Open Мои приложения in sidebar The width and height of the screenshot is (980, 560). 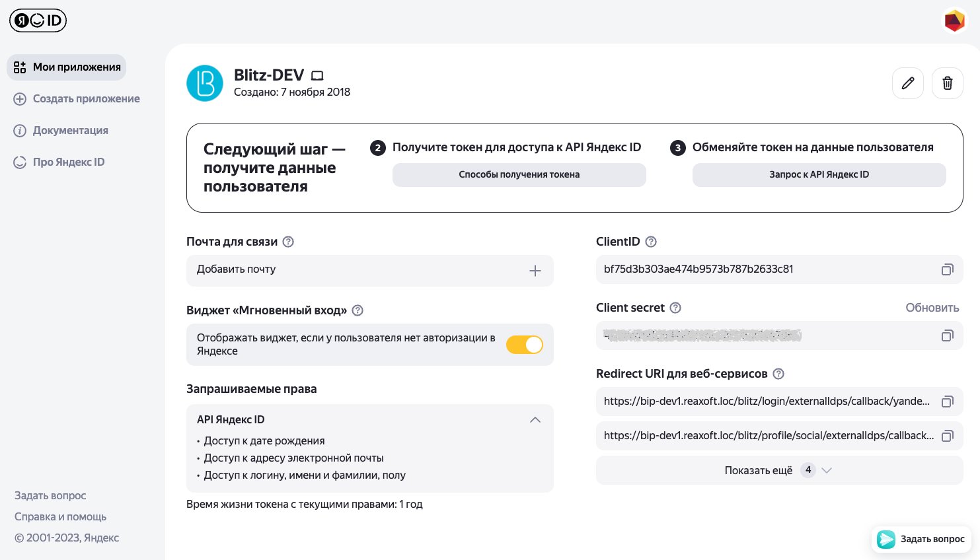(67, 67)
